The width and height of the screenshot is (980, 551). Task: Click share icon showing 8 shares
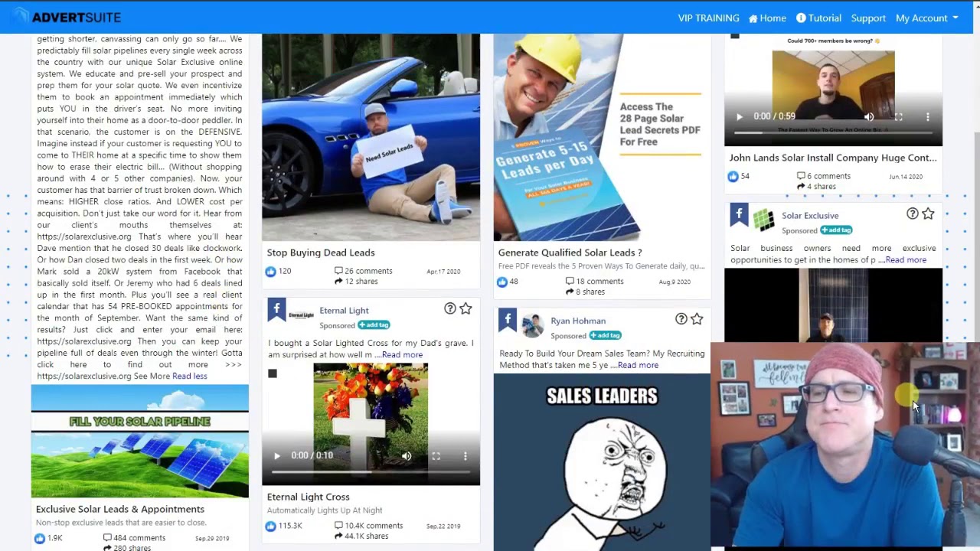click(x=570, y=292)
